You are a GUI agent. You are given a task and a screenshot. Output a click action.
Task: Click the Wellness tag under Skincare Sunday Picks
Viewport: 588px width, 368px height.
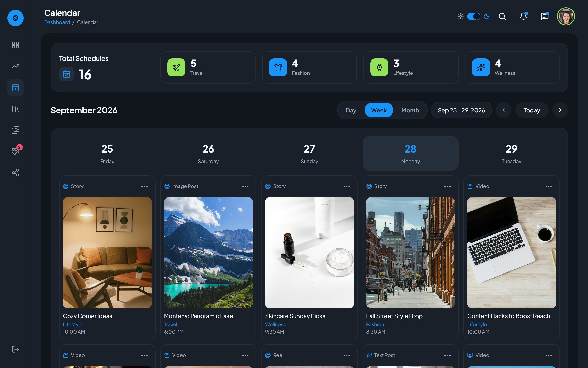[275, 324]
